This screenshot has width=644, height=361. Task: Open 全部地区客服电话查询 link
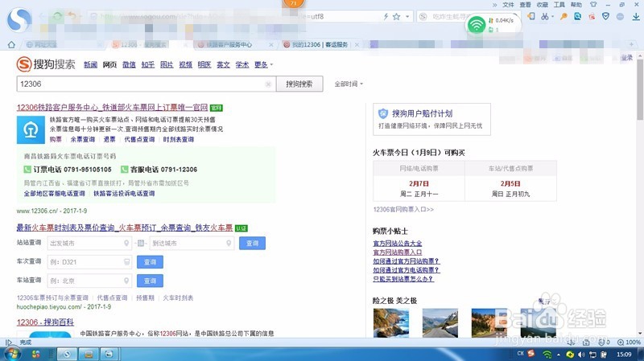54,194
